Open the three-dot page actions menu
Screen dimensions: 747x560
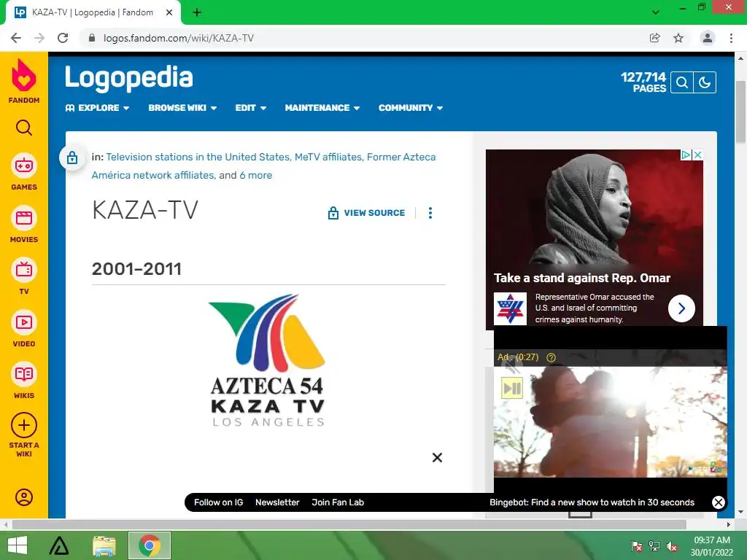click(430, 213)
